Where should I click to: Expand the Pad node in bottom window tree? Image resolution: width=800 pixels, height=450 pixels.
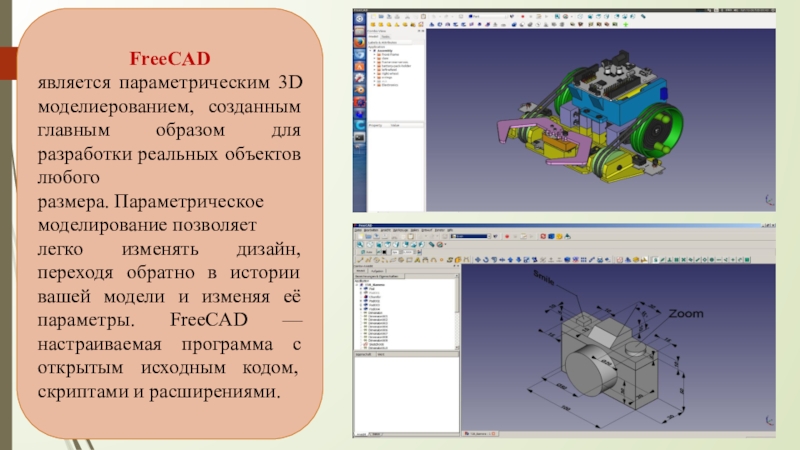[361, 289]
